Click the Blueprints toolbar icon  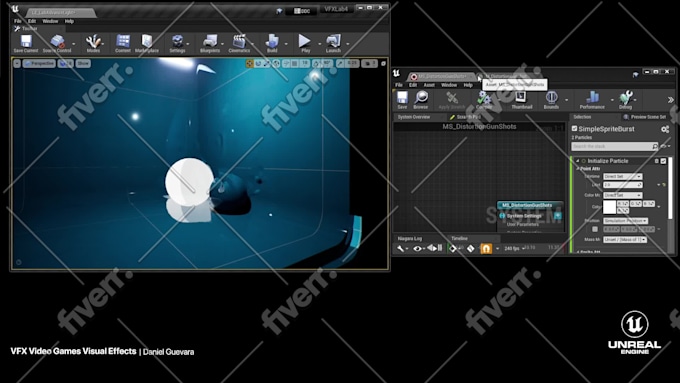[x=210, y=44]
